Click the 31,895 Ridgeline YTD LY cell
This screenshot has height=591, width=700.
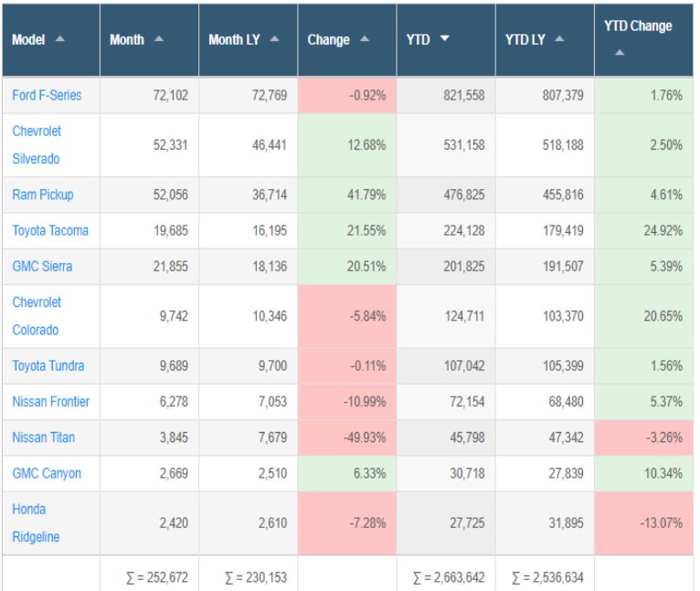[x=545, y=523]
